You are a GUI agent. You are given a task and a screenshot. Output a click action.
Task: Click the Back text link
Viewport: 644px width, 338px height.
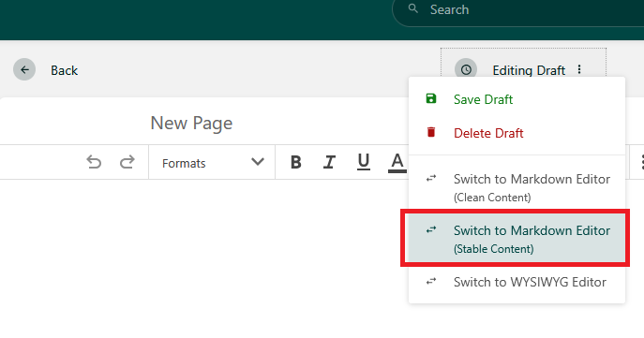(x=64, y=70)
